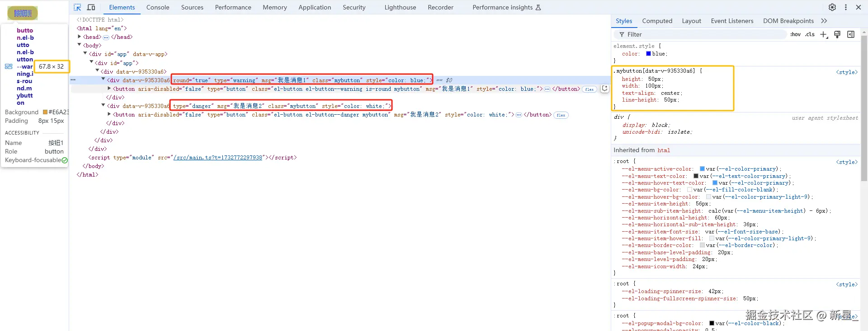The width and height of the screenshot is (868, 331).
Task: Open the Layout sidebar tab
Action: (691, 21)
